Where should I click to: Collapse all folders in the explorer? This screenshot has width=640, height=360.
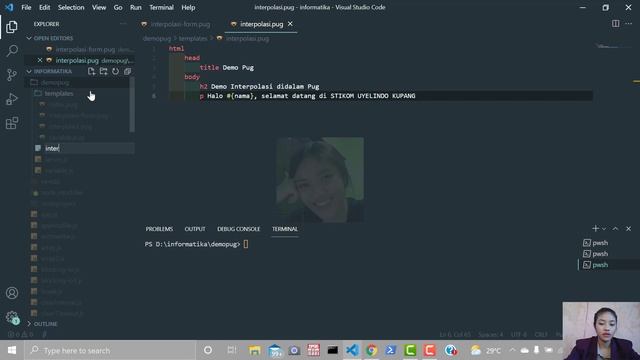127,71
